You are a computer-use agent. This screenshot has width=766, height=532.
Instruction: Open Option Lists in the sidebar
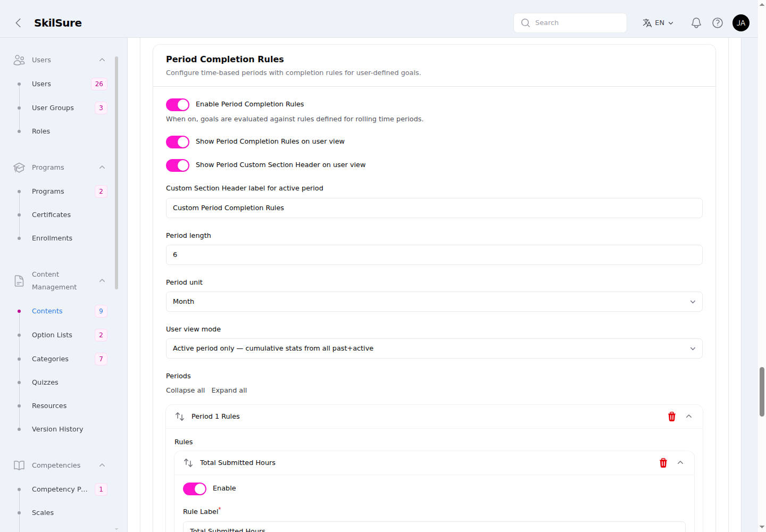[52, 335]
